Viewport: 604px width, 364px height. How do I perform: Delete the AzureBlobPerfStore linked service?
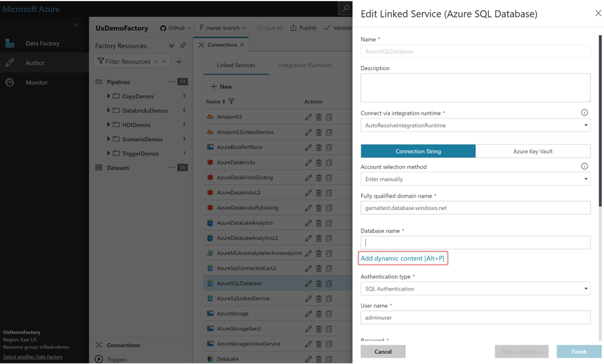319,147
